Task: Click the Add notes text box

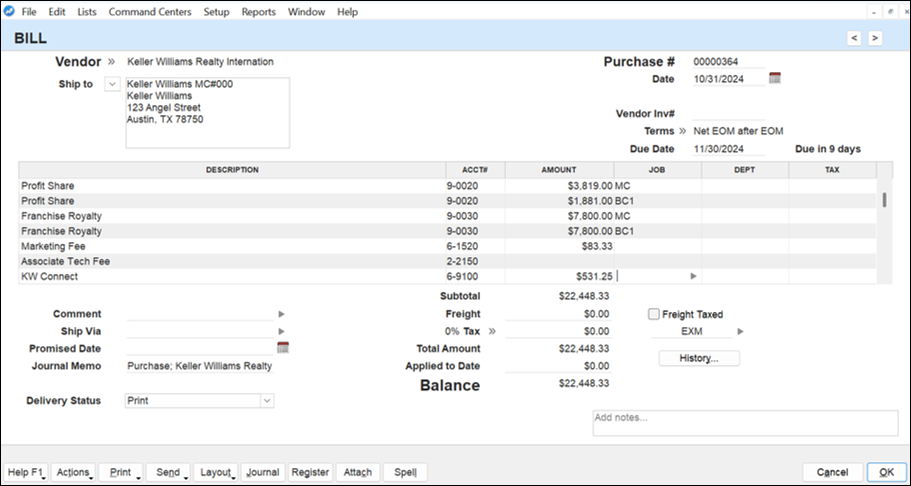Action: tap(745, 423)
